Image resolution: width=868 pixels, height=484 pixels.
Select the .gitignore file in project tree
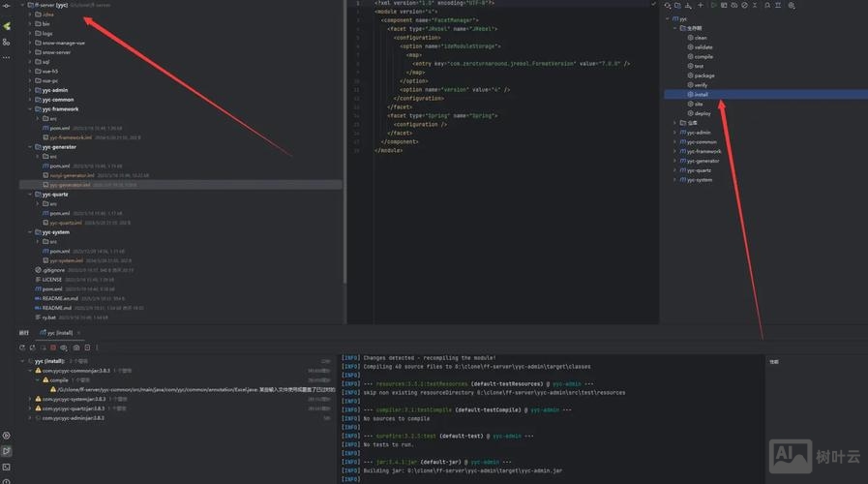[x=52, y=270]
